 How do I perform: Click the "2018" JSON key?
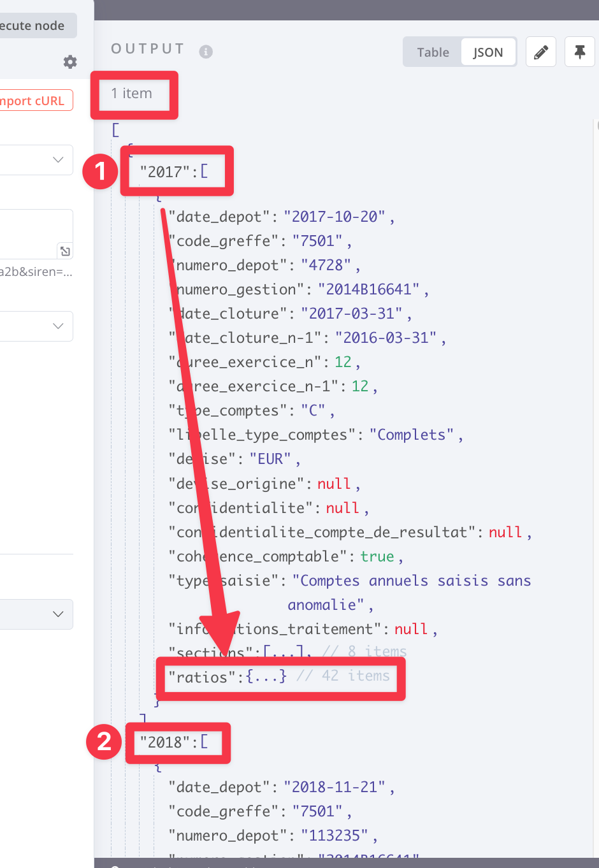tap(164, 742)
